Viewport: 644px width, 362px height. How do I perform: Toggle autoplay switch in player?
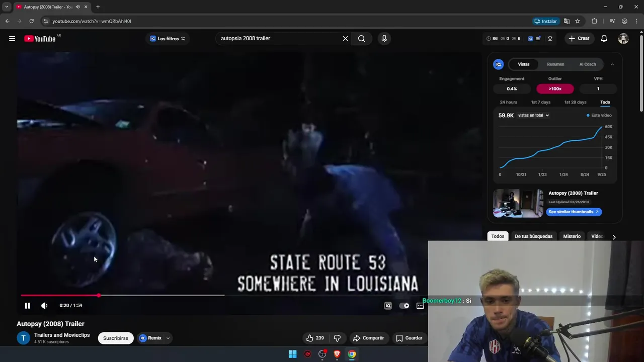pyautogui.click(x=404, y=306)
